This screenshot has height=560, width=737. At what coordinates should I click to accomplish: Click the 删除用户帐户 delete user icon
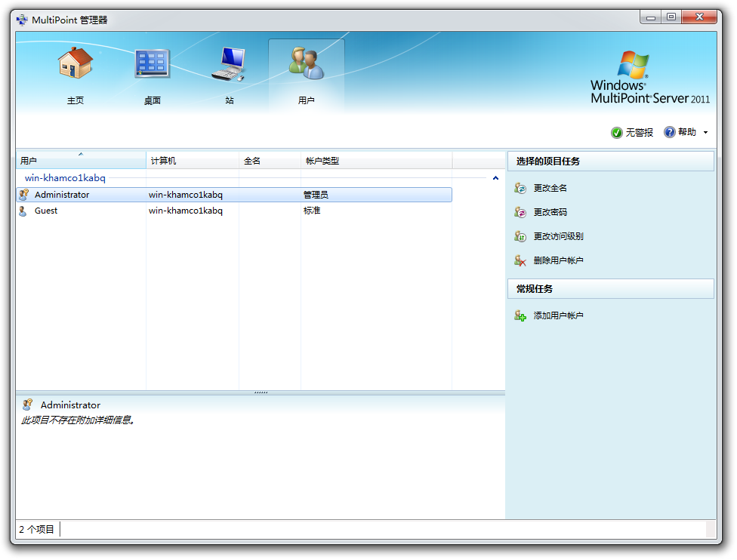pyautogui.click(x=520, y=260)
